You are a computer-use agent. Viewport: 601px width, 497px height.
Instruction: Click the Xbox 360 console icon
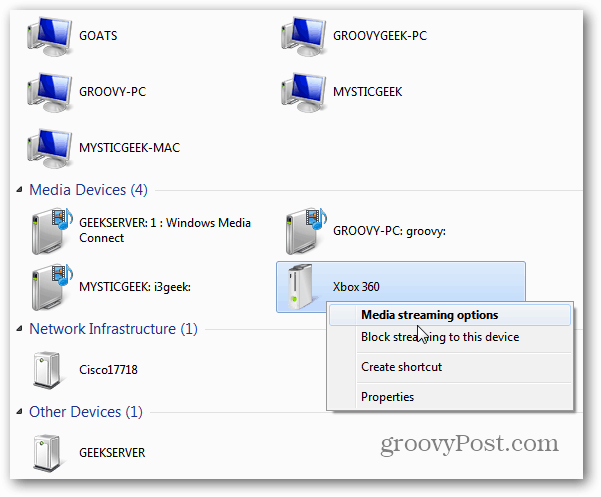pos(301,287)
